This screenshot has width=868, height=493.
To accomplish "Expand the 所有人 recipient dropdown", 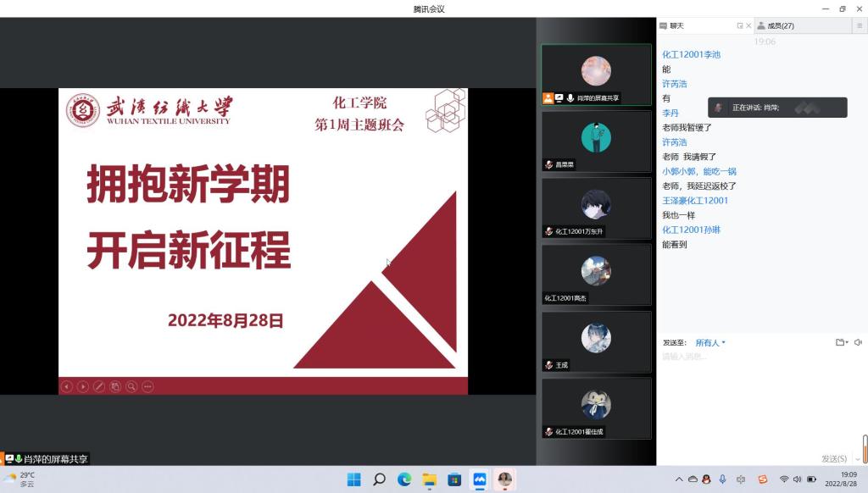I will tap(710, 342).
